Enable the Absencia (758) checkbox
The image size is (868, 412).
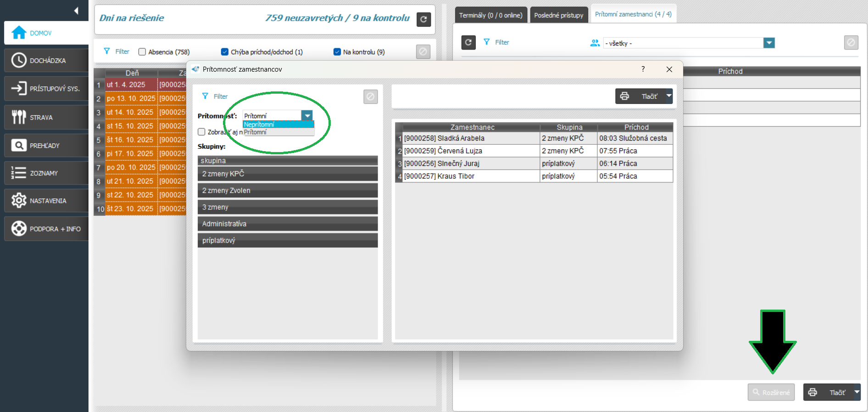pos(142,52)
